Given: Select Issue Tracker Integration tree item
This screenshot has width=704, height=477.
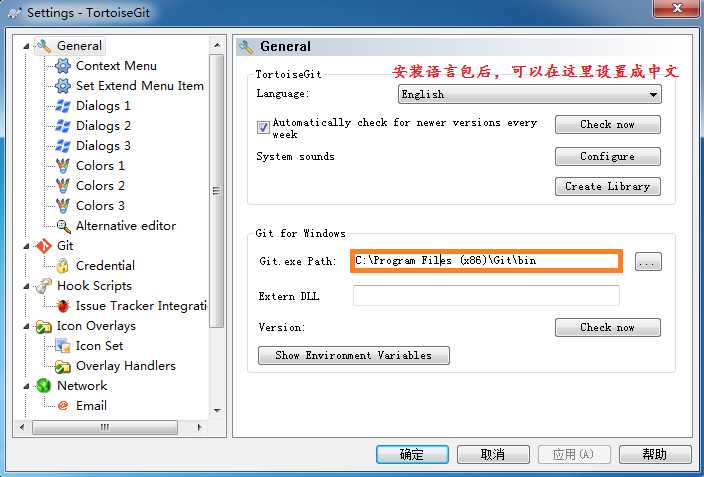Looking at the screenshot, I should coord(141,306).
